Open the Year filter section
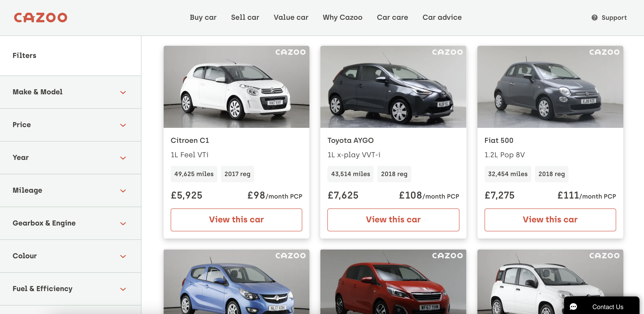This screenshot has width=644, height=314. coord(71,157)
